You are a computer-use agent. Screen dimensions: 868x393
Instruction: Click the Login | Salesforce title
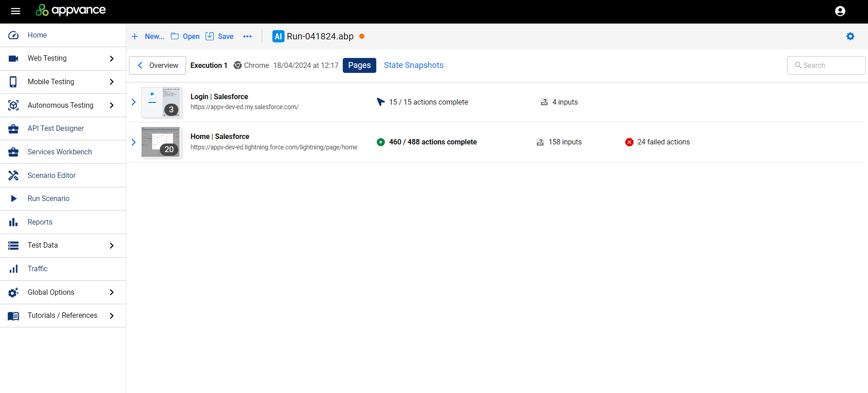click(219, 96)
